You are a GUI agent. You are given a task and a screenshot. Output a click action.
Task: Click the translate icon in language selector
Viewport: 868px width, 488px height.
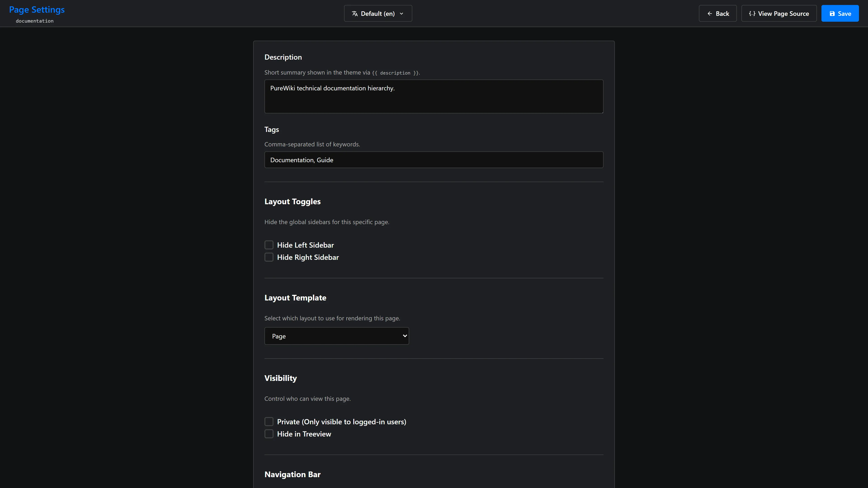(x=354, y=14)
